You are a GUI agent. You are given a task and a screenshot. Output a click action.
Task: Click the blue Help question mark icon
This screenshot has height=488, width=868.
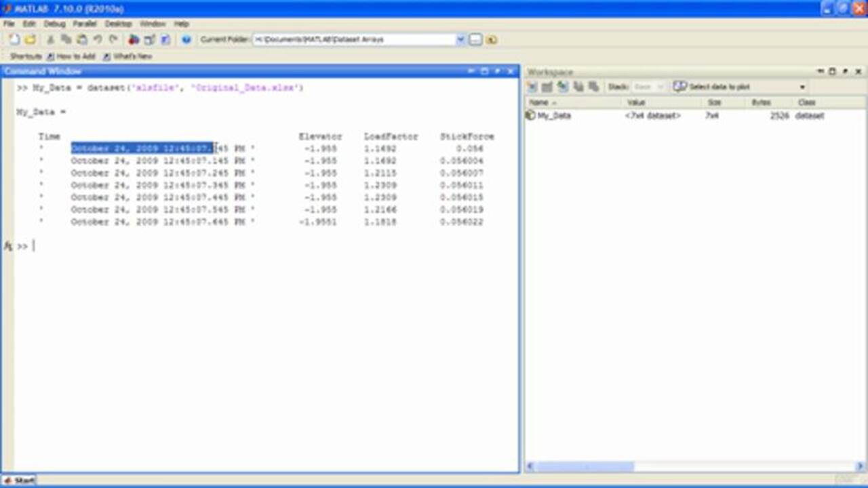pyautogui.click(x=186, y=40)
